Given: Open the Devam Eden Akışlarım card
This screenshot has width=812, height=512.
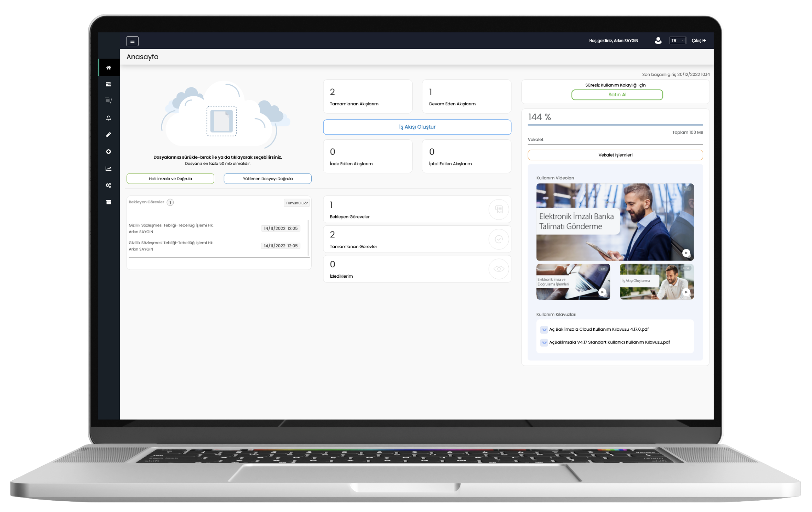Looking at the screenshot, I should 466,97.
